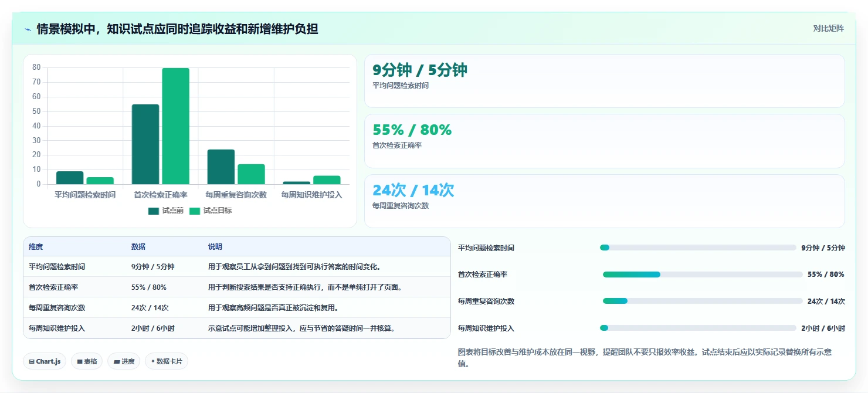The height and width of the screenshot is (393, 868).
Task: Open the 9分钟 / 5分钟 data card
Action: point(605,81)
